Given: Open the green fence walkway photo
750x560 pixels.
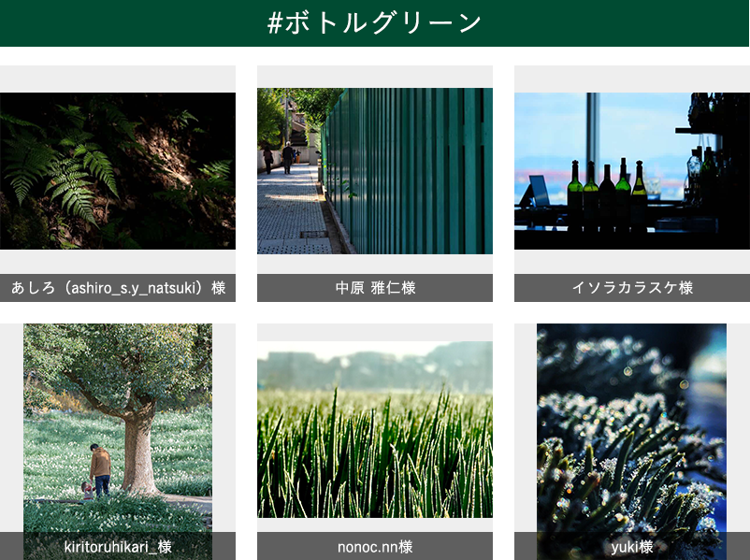Looking at the screenshot, I should pyautogui.click(x=374, y=171).
